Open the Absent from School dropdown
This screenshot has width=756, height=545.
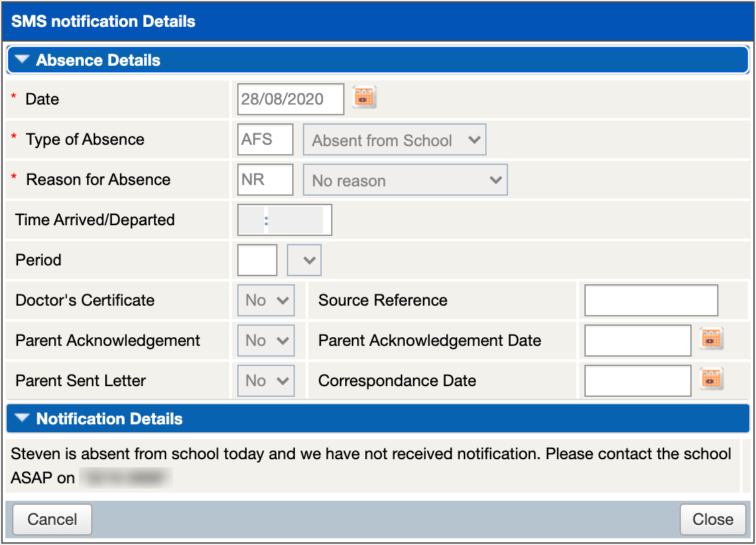tap(395, 140)
